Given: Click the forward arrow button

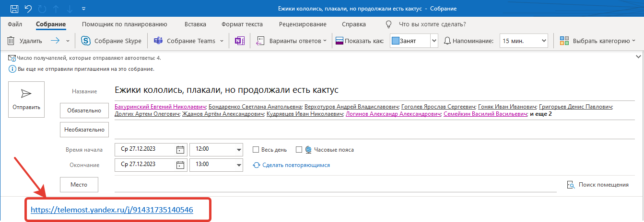Looking at the screenshot, I should coord(55,41).
